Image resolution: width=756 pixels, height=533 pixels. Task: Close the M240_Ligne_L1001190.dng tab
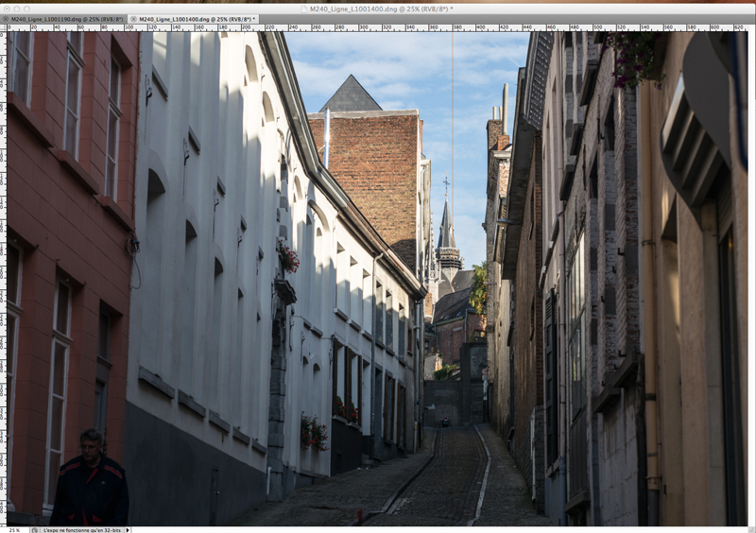[5, 19]
